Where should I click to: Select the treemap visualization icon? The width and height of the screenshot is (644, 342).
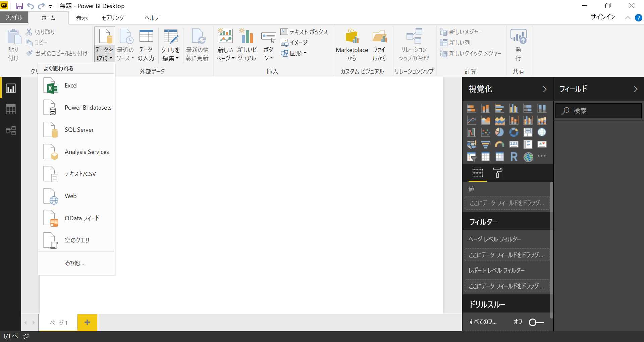tap(528, 132)
